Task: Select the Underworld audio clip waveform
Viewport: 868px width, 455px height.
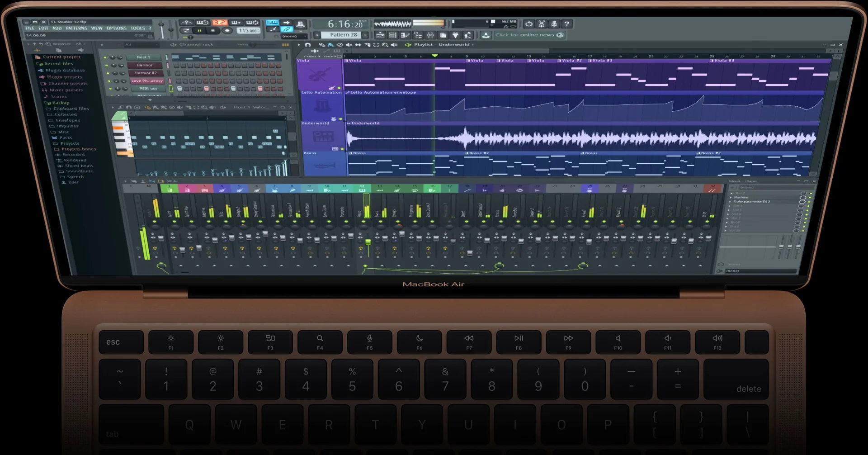Action: (581, 138)
